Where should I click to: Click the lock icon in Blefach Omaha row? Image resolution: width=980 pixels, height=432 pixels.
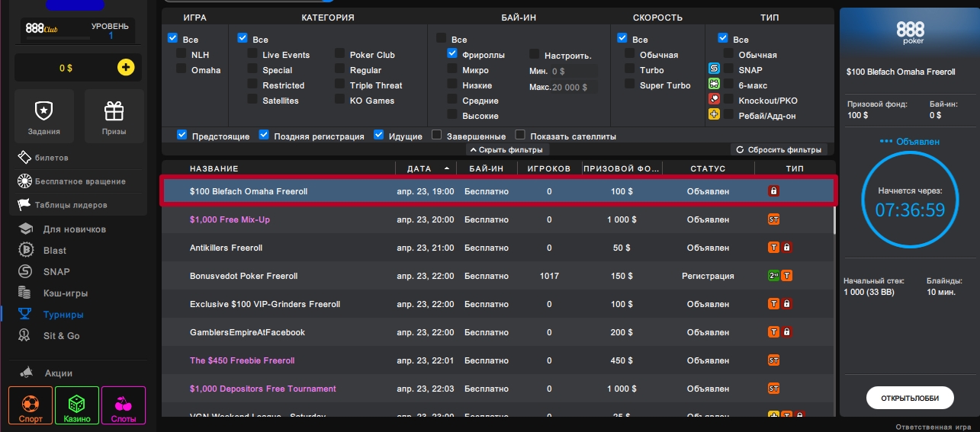coord(773,191)
